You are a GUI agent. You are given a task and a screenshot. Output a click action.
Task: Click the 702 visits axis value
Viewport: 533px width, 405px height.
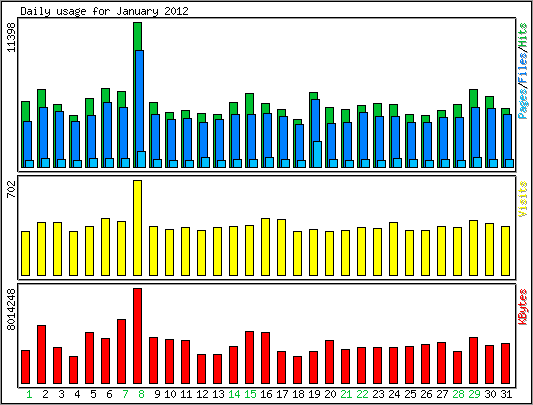coord(11,189)
